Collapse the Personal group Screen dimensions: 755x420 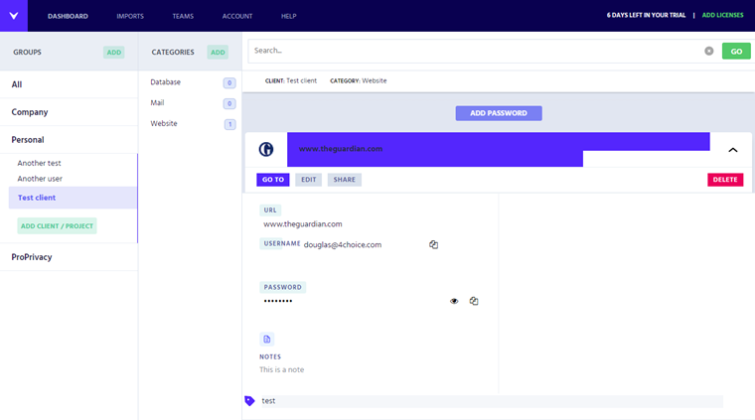click(x=69, y=140)
